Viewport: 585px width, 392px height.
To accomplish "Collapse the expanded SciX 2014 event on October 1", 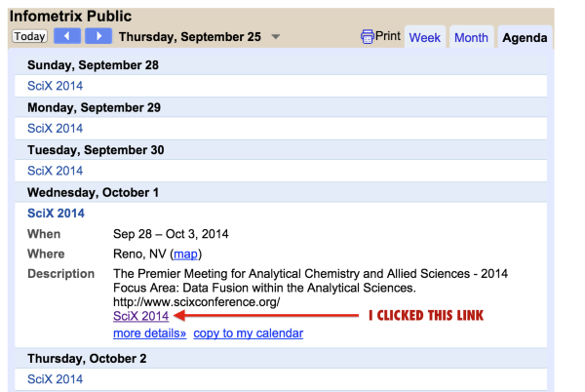I will (x=56, y=214).
